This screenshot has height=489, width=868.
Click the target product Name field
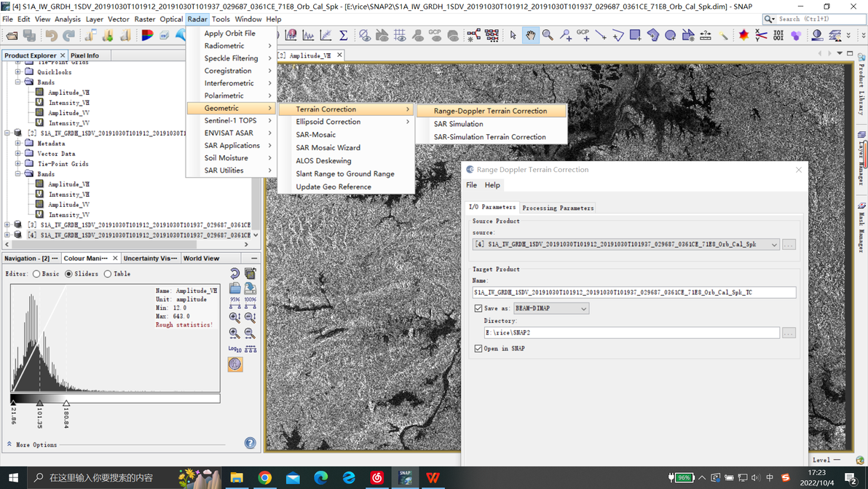[x=634, y=292]
